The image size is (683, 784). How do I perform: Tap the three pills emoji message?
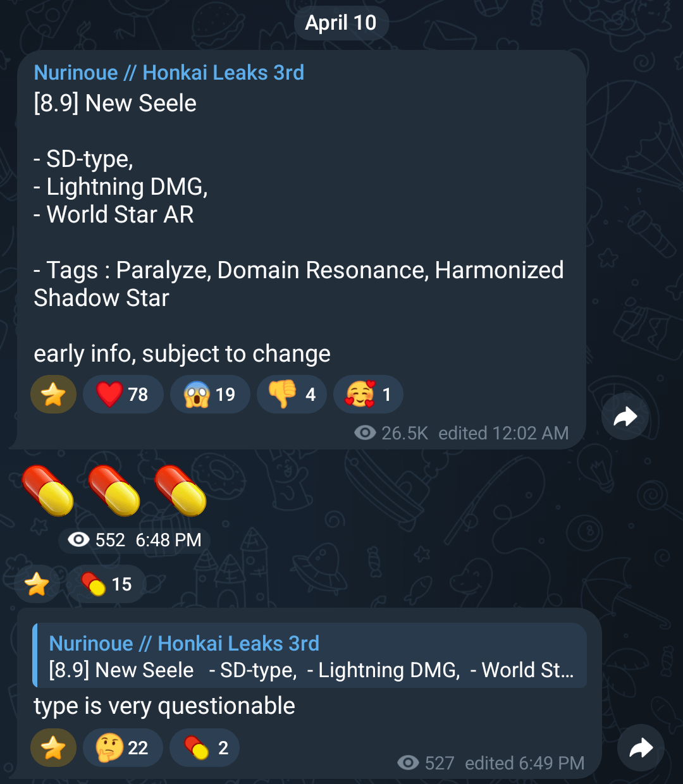tap(114, 491)
